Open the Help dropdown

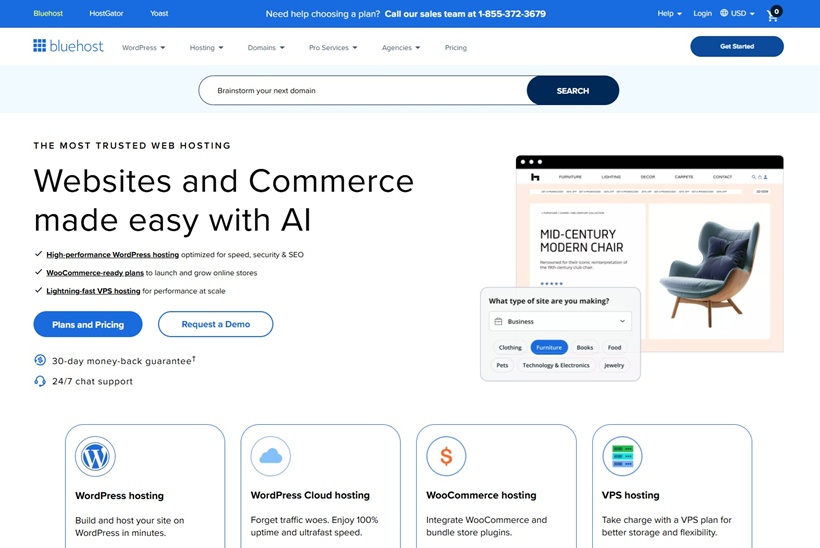(x=669, y=14)
